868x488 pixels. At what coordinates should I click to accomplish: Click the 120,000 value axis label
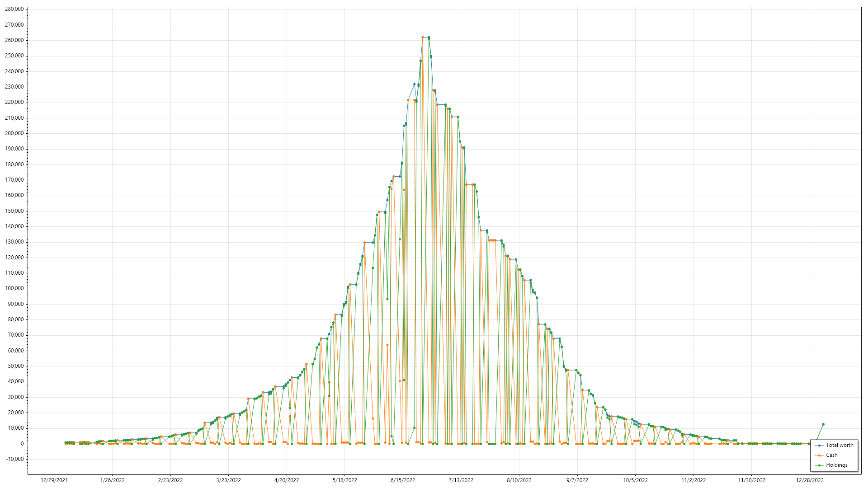(x=14, y=258)
